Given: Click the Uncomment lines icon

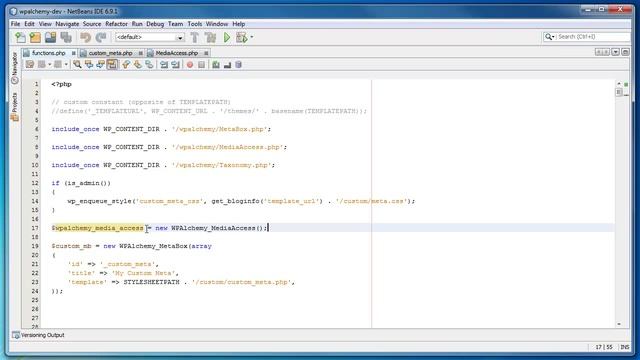Looking at the screenshot, I should (227, 64).
